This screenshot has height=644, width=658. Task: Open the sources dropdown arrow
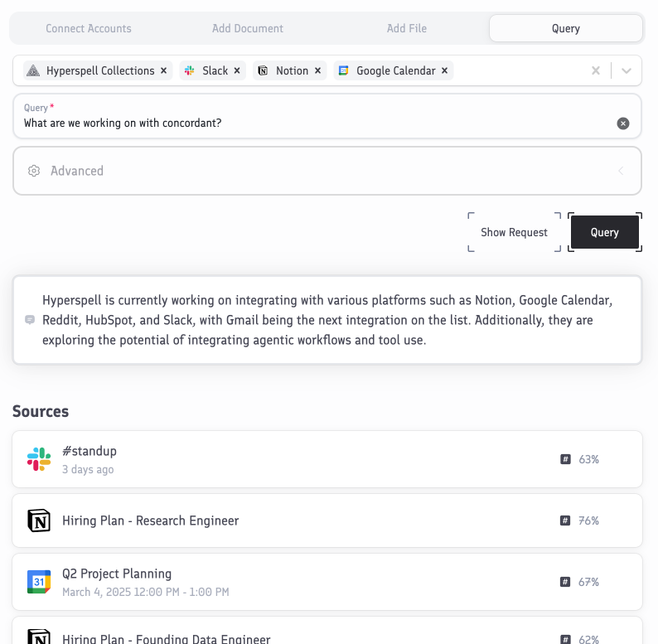point(627,71)
